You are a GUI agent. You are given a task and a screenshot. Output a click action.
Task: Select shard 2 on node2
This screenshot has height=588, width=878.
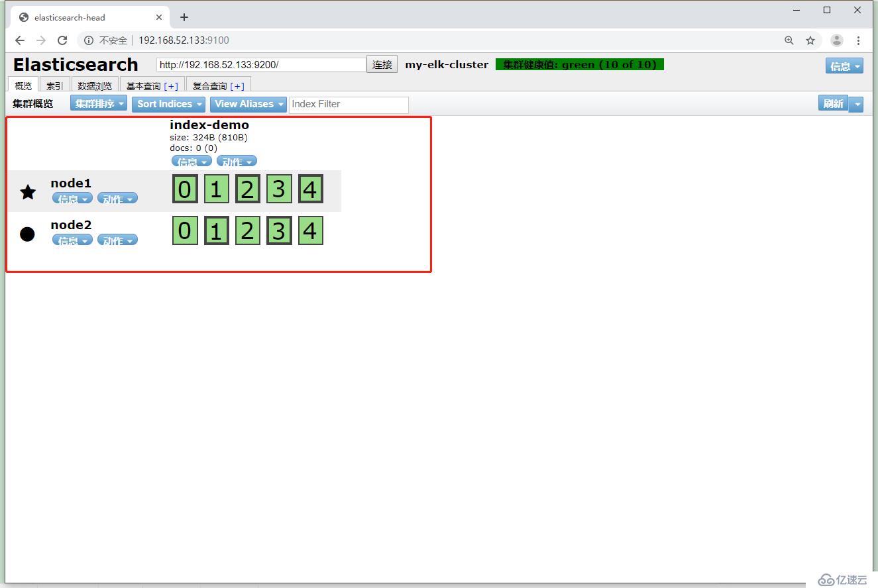point(248,231)
